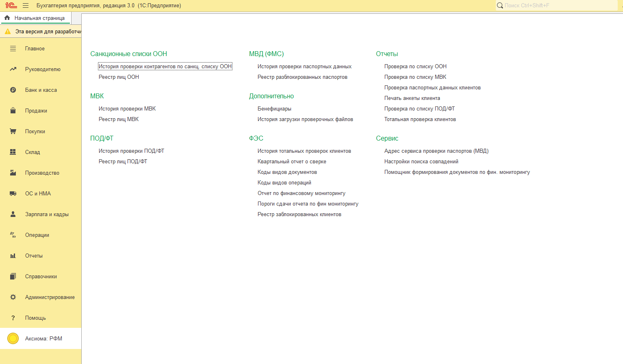Click the Отчеты bar chart icon in sidebar

click(x=13, y=256)
